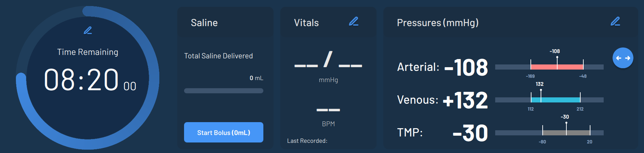This screenshot has height=153, width=644.
Task: Click the Saline panel header
Action: coord(204,23)
